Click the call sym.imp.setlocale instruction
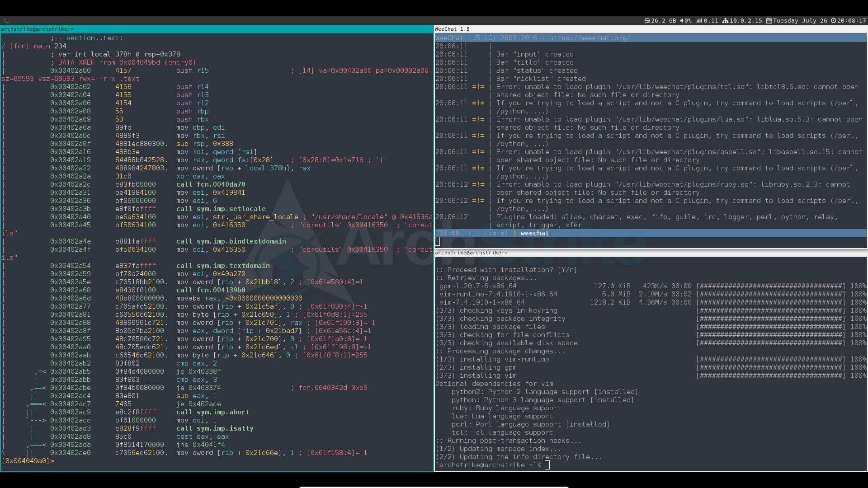The width and height of the screenshot is (868, 488). point(221,209)
